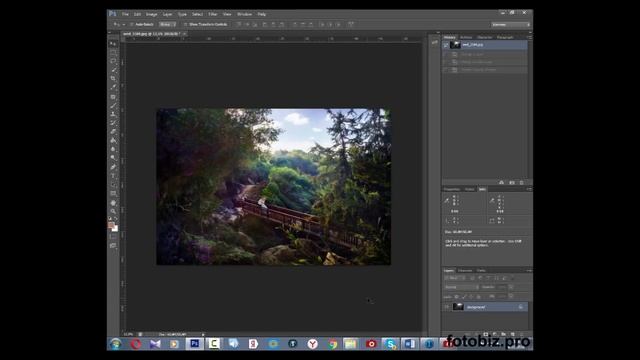Hide the Background layer eye icon
The height and width of the screenshot is (360, 640).
click(447, 307)
